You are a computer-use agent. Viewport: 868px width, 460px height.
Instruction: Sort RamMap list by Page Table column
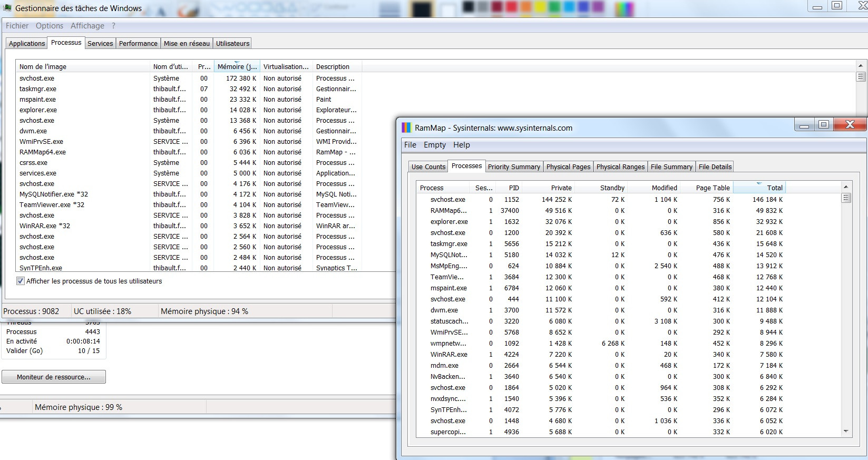(706, 188)
